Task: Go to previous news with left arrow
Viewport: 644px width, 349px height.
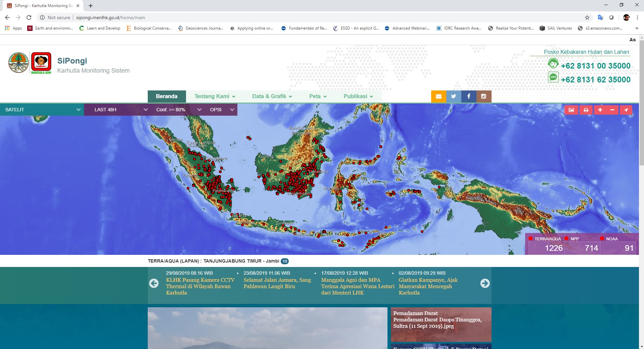Action: (x=154, y=283)
